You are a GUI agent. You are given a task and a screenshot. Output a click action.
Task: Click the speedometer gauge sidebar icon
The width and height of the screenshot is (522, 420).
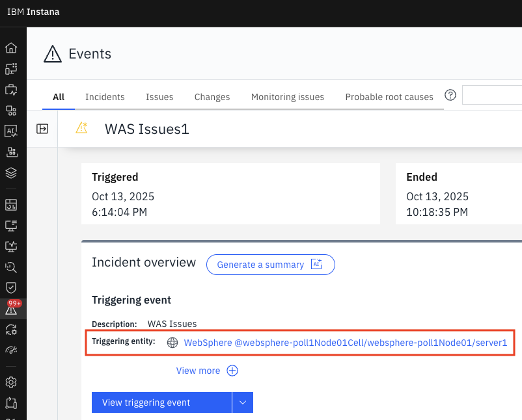(11, 350)
